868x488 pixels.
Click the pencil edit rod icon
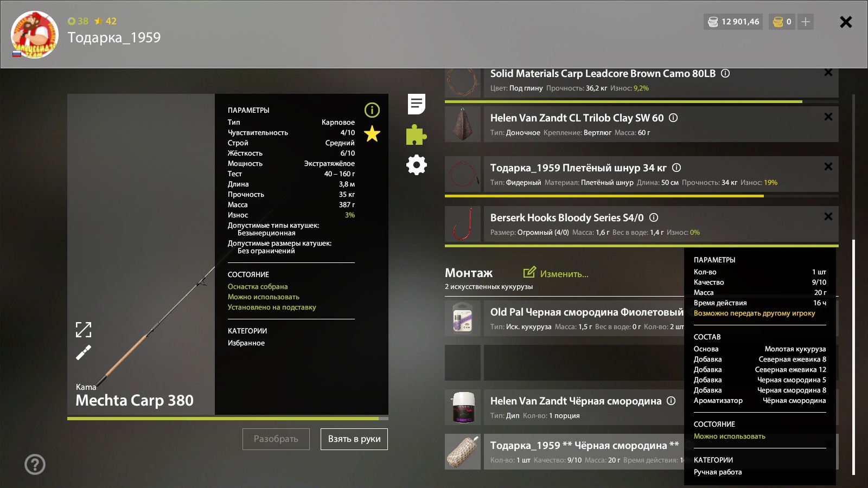(x=84, y=353)
